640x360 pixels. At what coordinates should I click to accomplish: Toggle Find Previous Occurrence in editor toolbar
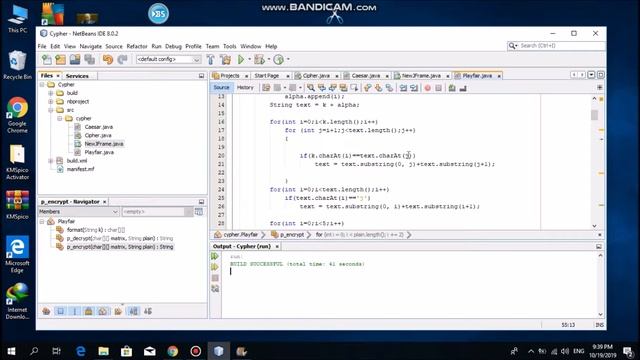point(322,88)
